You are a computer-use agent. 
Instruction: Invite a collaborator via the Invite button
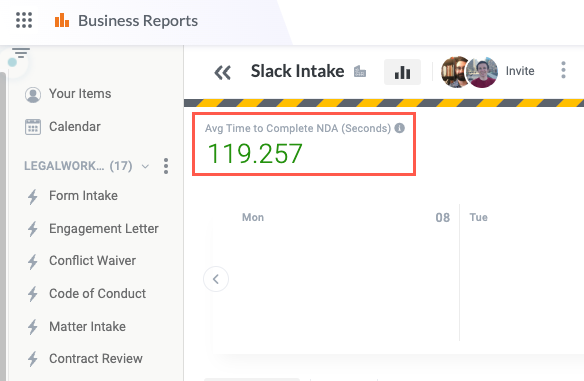tap(520, 71)
